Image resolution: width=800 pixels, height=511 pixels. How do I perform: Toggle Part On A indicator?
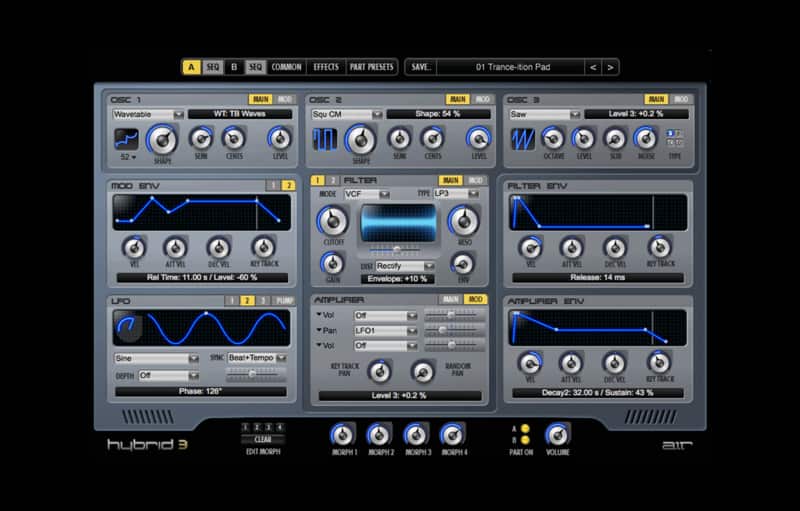click(525, 428)
